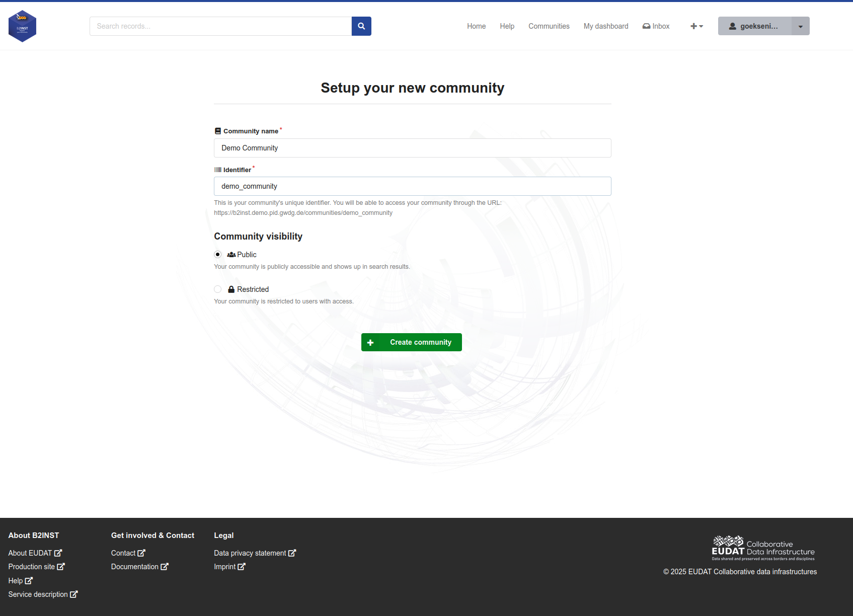Screen dimensions: 853x616
Task: Open the Help navigation item
Action: click(x=507, y=26)
